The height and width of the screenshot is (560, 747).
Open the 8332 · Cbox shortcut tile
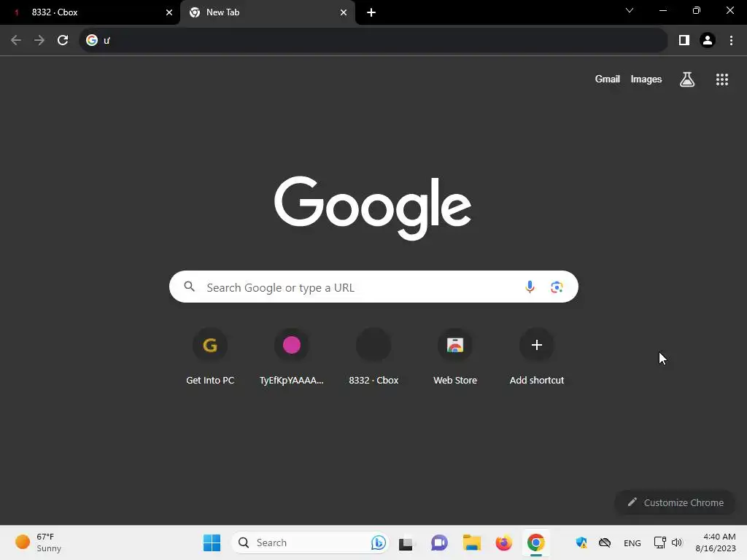373,356
